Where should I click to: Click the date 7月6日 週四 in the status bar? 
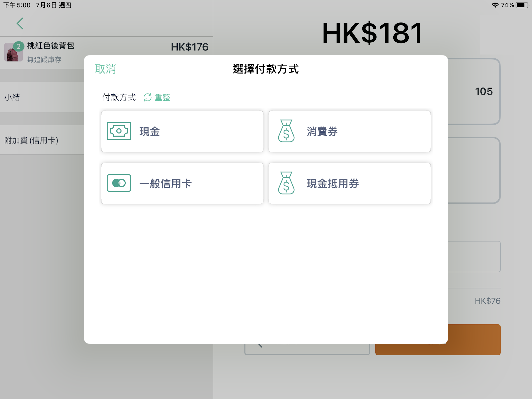[x=54, y=5]
